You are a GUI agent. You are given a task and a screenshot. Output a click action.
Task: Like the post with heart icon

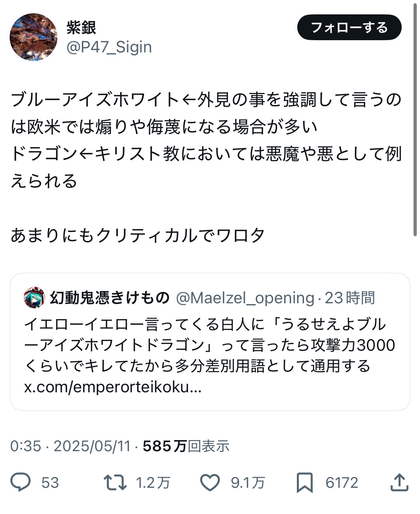(x=210, y=482)
